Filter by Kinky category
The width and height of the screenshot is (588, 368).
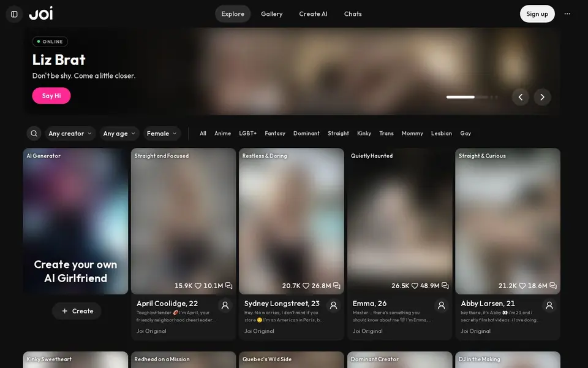364,133
